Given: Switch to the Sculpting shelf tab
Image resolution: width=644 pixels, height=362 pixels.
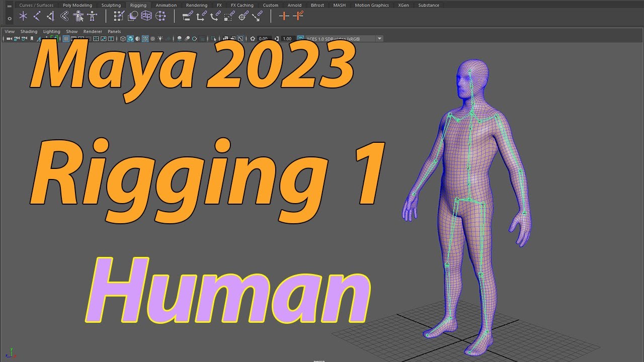Looking at the screenshot, I should coord(111,5).
